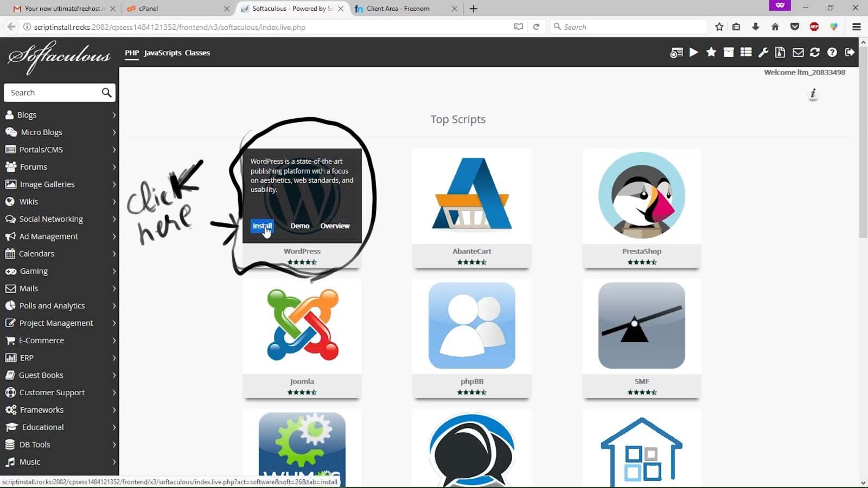868x488 pixels.
Task: Click the browser address bar URL
Action: 169,27
